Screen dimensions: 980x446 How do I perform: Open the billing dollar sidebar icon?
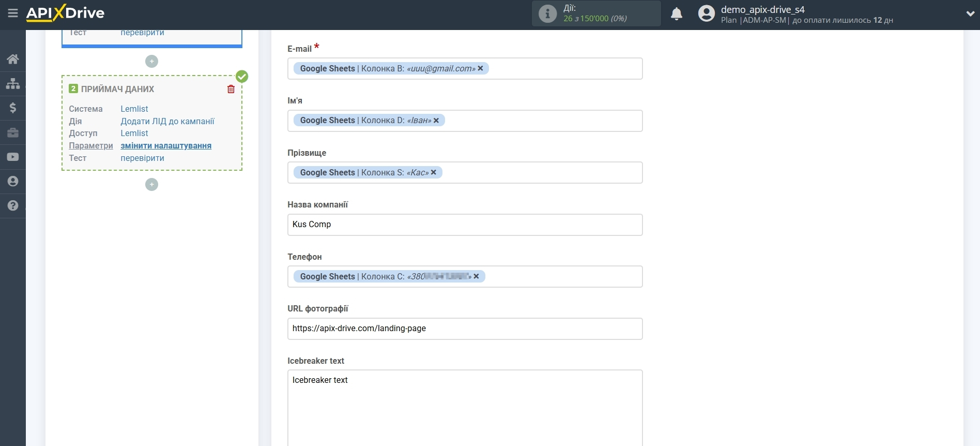13,108
